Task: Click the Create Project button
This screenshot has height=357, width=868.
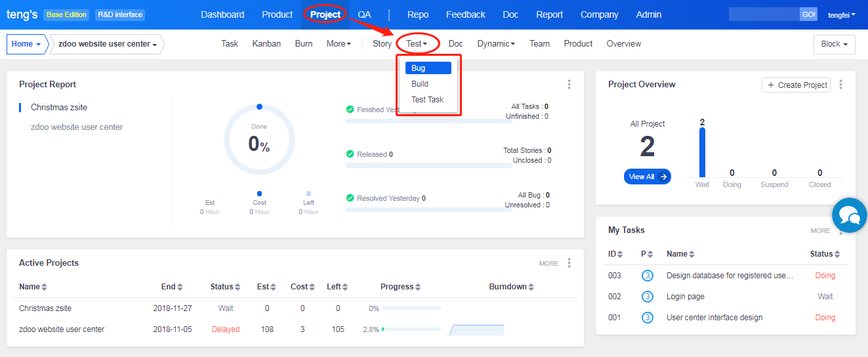Action: [x=796, y=85]
